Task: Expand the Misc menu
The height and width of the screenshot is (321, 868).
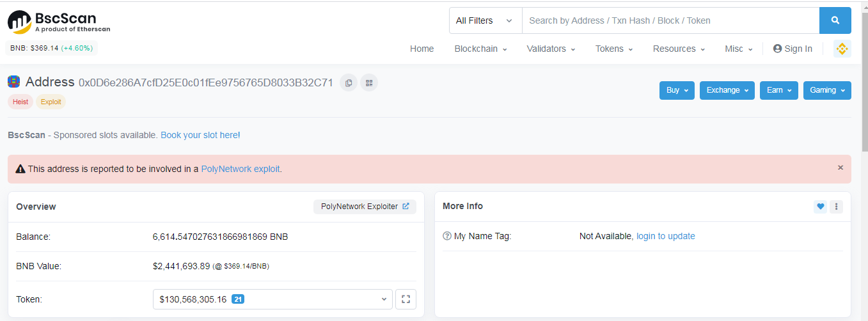Action: point(739,49)
